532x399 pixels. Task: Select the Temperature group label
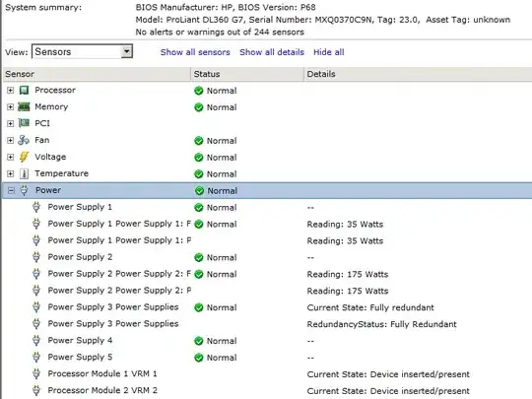61,173
